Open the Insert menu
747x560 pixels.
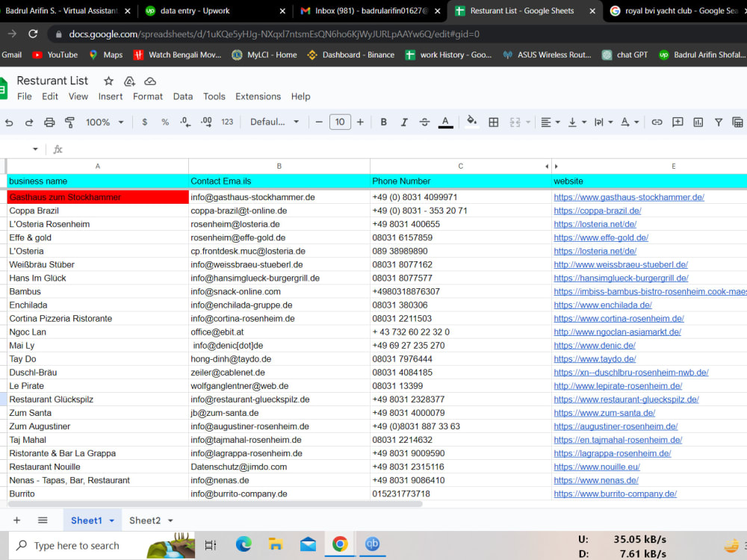111,96
